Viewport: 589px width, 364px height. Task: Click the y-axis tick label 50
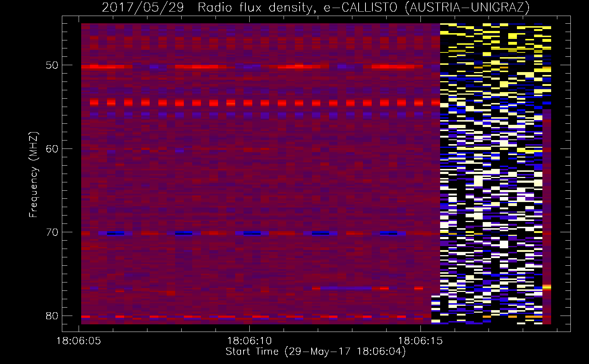pos(52,65)
